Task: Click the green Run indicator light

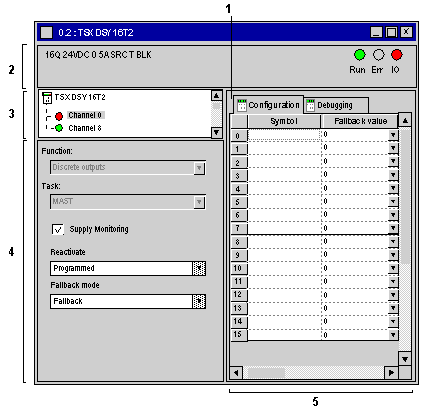Action: click(x=359, y=55)
